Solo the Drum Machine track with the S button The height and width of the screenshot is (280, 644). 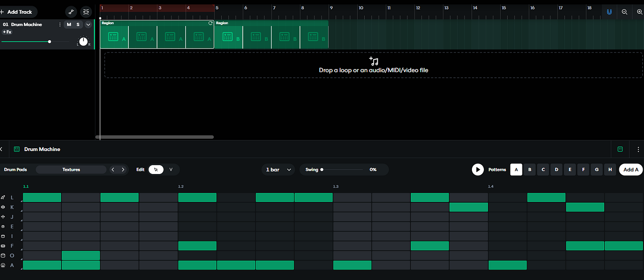(78, 24)
